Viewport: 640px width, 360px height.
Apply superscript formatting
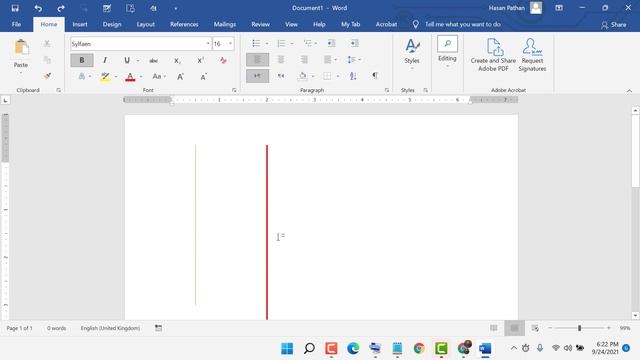(200, 60)
